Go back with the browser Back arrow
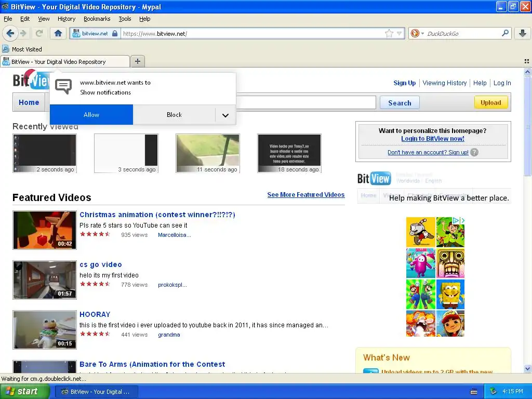Viewport: 532px width, 399px height. click(10, 33)
